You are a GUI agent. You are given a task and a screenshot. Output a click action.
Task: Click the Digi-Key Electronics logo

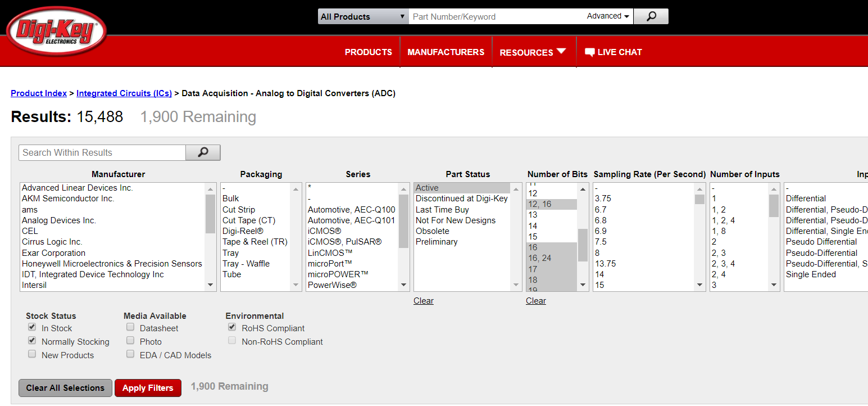tap(56, 31)
